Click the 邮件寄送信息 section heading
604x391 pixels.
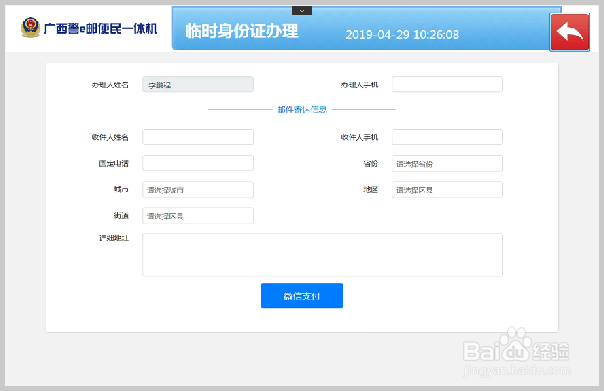(x=302, y=109)
